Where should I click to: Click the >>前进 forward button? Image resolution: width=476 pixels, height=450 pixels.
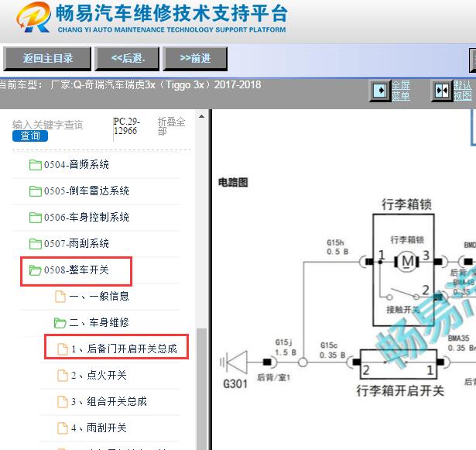coord(195,58)
